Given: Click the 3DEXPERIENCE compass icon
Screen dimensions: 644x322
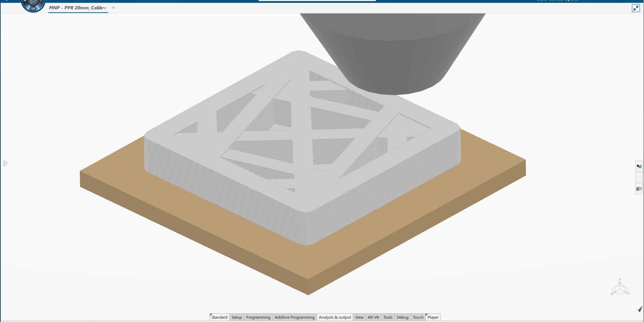Looking at the screenshot, I should click(33, 5).
